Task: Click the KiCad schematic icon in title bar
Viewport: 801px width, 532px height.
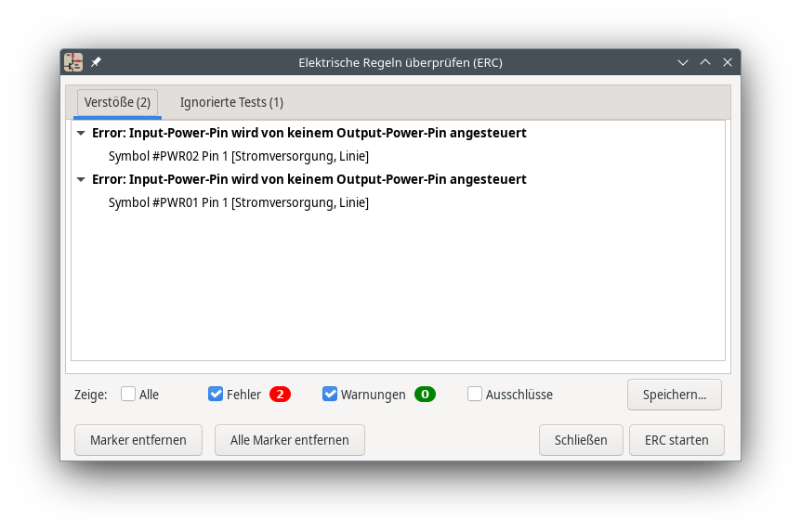Action: click(73, 62)
